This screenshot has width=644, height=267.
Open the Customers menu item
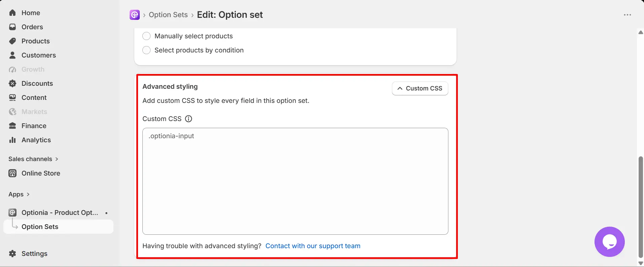(39, 55)
